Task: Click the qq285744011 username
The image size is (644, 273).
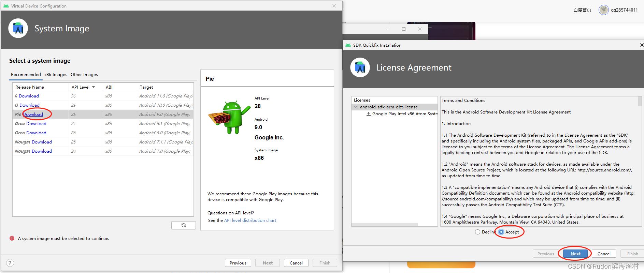Action: [624, 10]
